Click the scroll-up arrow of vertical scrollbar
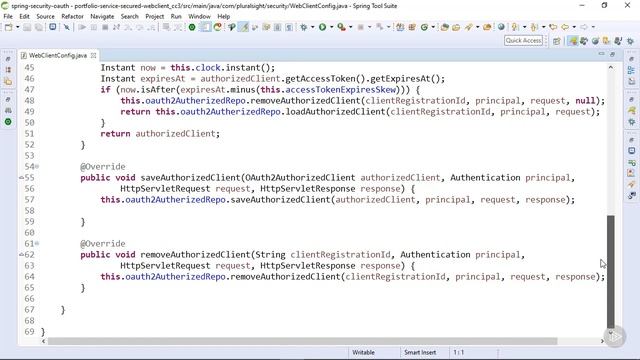Screen dimensions: 640x360 coord(611,67)
